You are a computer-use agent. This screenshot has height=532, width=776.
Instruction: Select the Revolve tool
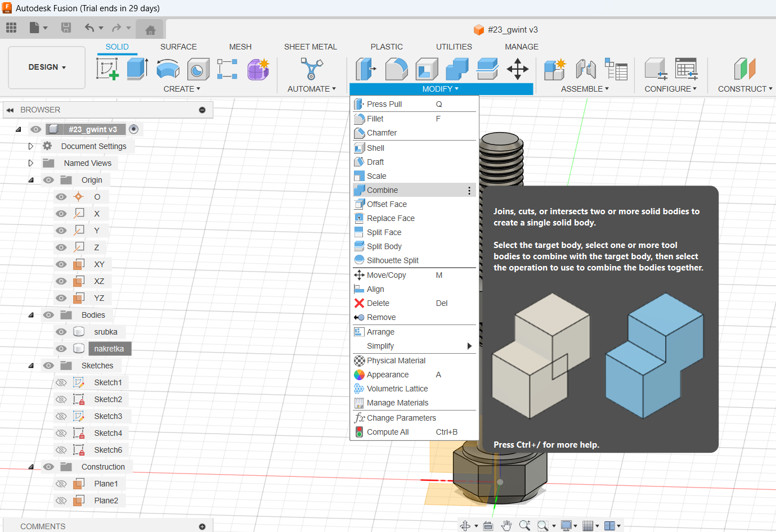click(x=168, y=69)
